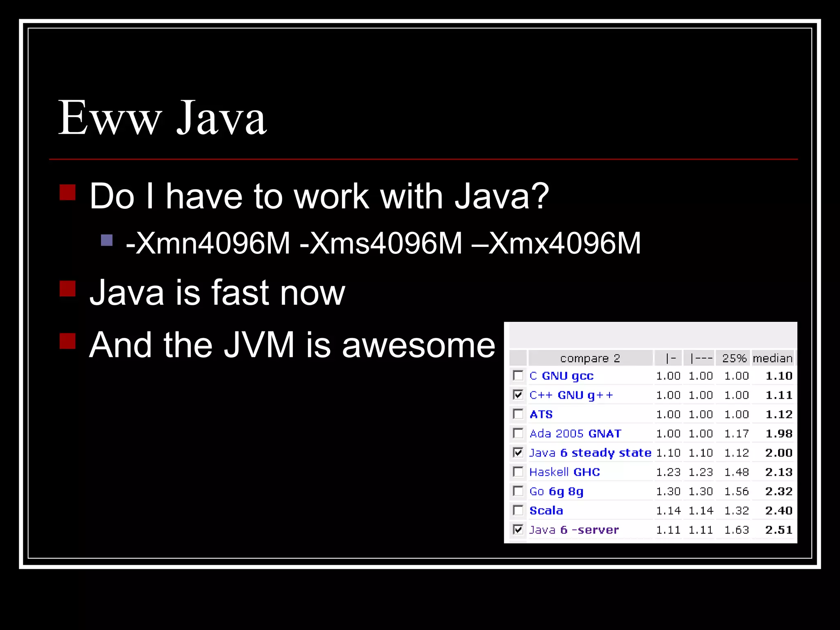Image resolution: width=840 pixels, height=630 pixels.
Task: Check the ATS row checkbox
Action: click(x=518, y=414)
